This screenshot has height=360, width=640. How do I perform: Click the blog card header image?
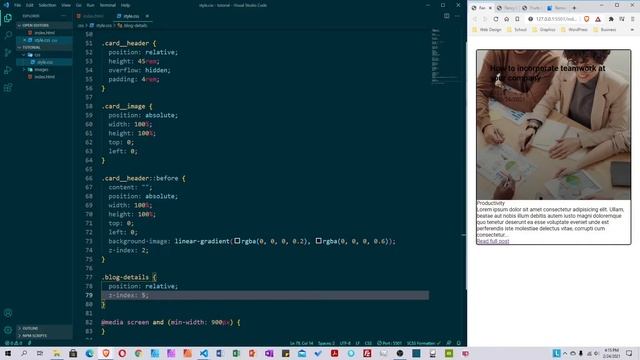553,125
